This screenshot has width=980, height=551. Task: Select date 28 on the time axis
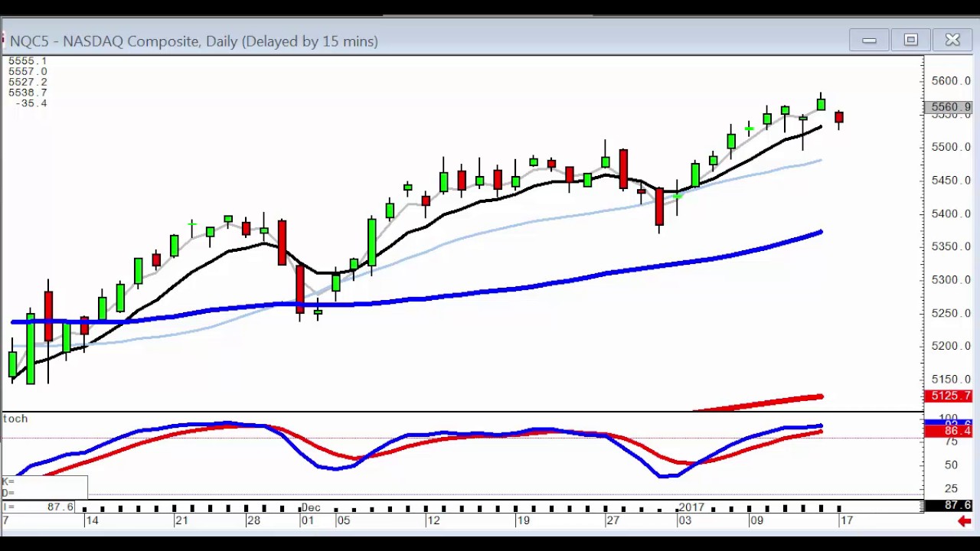(x=253, y=520)
